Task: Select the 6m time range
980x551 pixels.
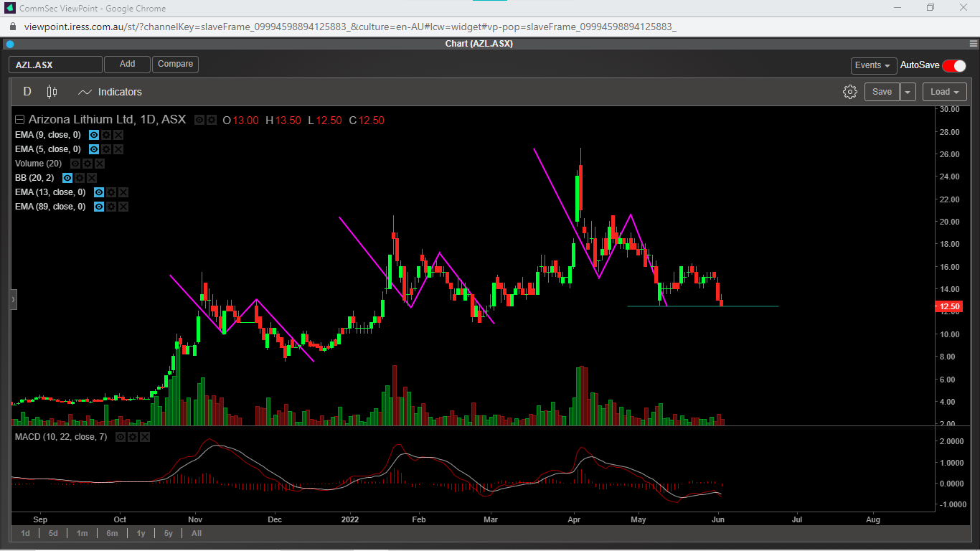Action: 112,533
